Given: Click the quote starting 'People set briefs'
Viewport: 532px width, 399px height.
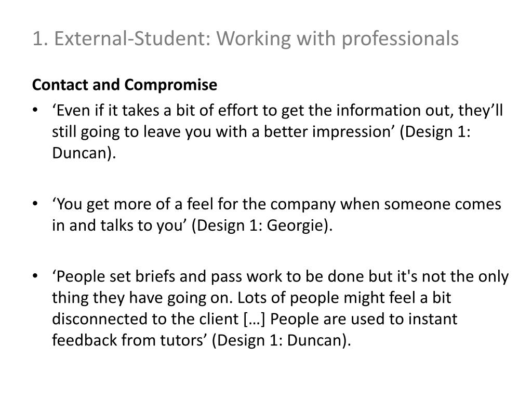Looking at the screenshot, I should tap(280, 308).
